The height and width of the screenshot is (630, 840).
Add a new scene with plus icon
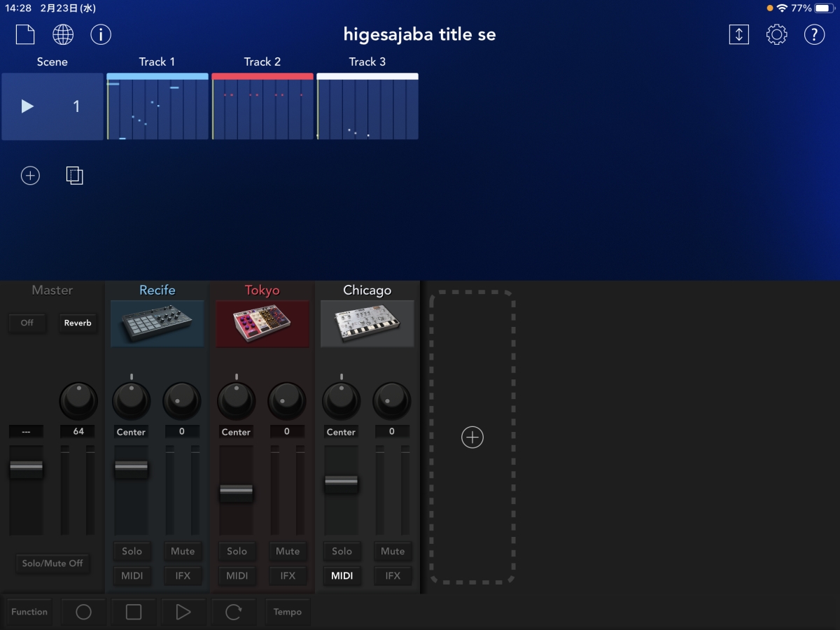point(30,176)
